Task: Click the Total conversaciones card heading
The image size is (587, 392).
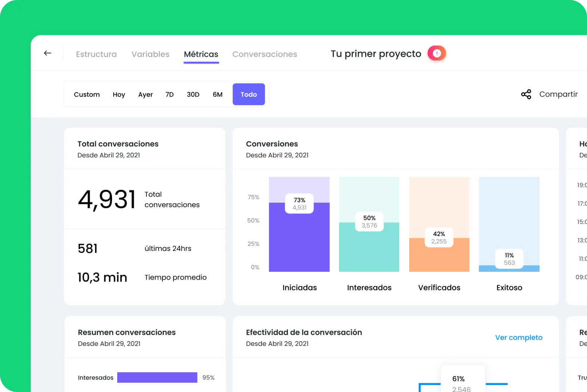Action: [118, 144]
